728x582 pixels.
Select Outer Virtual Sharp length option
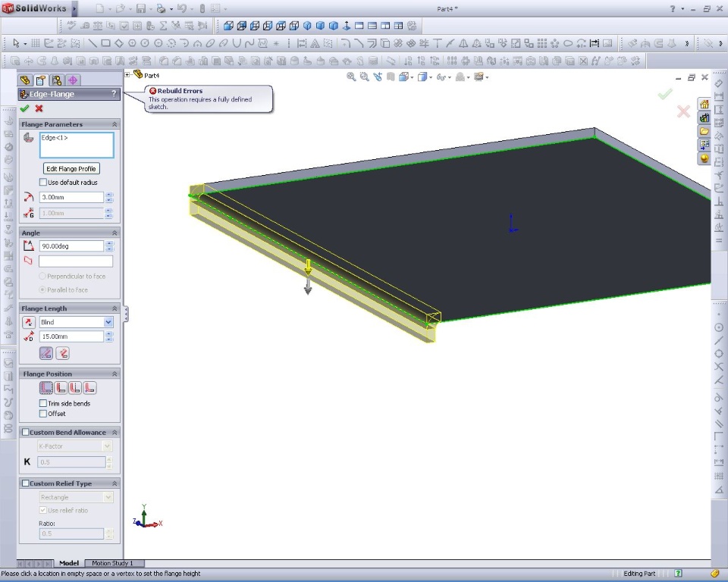(46, 353)
